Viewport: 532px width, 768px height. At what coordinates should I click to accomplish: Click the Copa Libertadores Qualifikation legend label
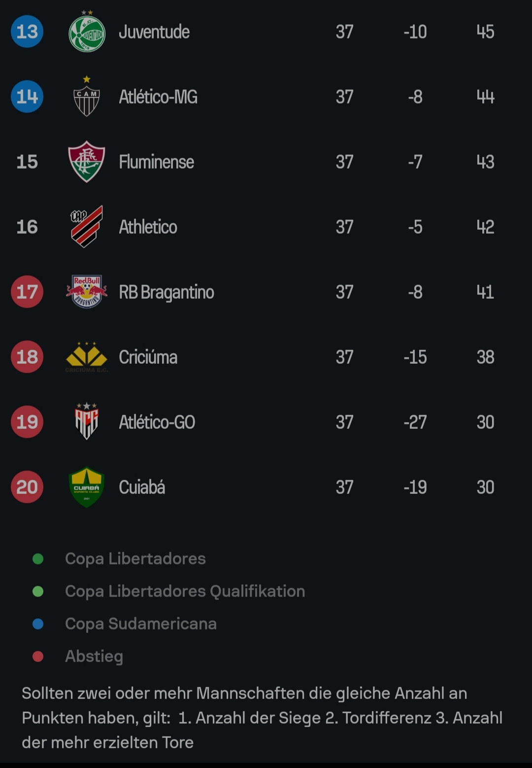coord(185,591)
